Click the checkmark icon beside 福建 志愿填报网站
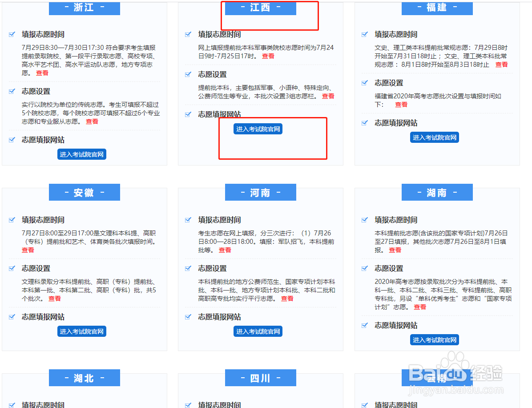The image size is (532, 408). [364, 123]
